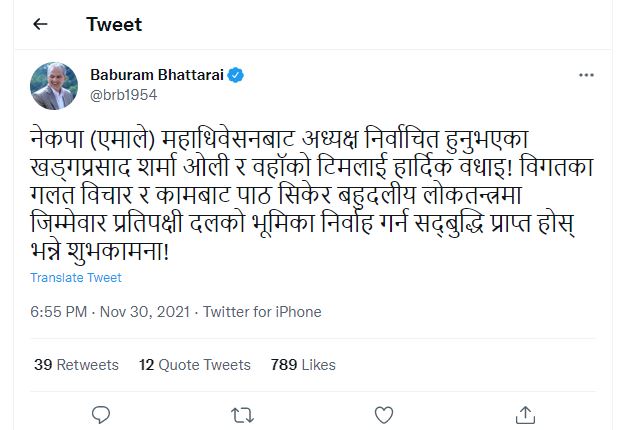This screenshot has height=430, width=622.
Task: Click the Translate Tweet link
Action: [76, 278]
